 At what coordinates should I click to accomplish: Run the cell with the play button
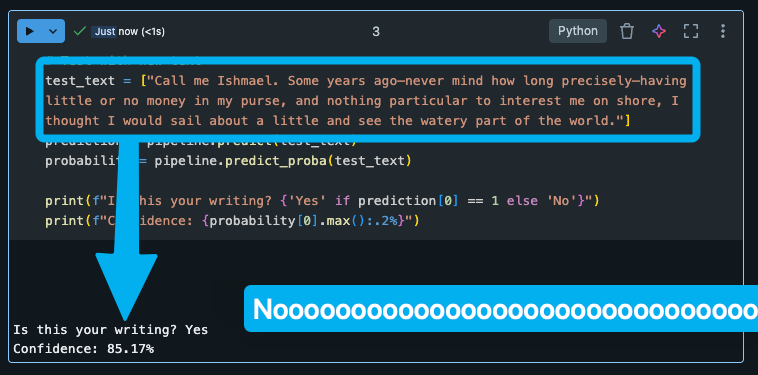[x=29, y=31]
